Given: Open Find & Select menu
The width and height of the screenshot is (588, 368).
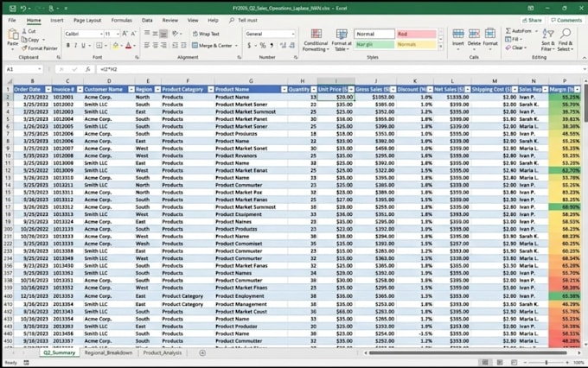Looking at the screenshot, I should (566, 40).
